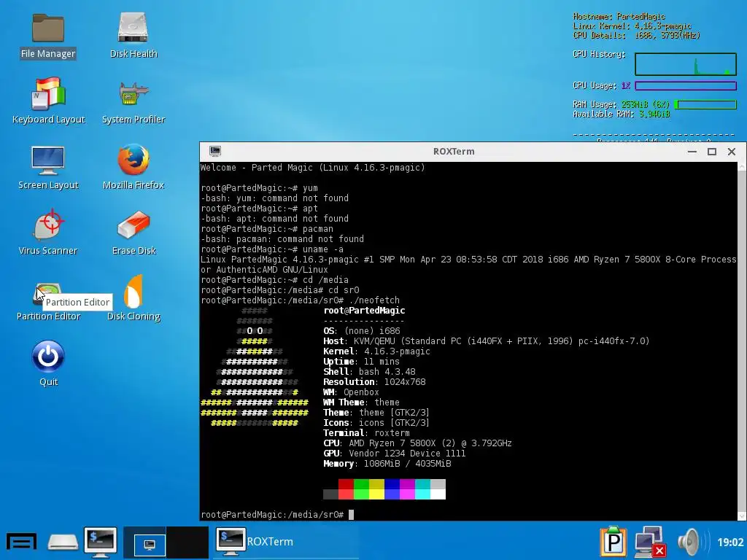Click the "./neofetch" command line
Viewport: 747px width, 560px height.
300,300
